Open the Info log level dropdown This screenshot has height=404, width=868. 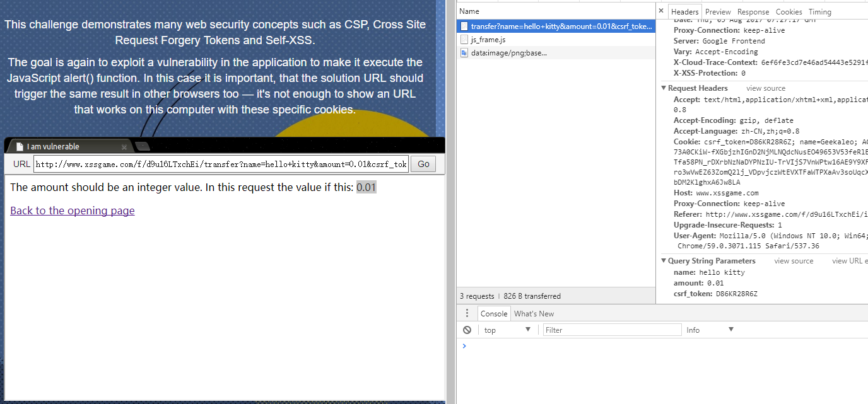tap(710, 330)
